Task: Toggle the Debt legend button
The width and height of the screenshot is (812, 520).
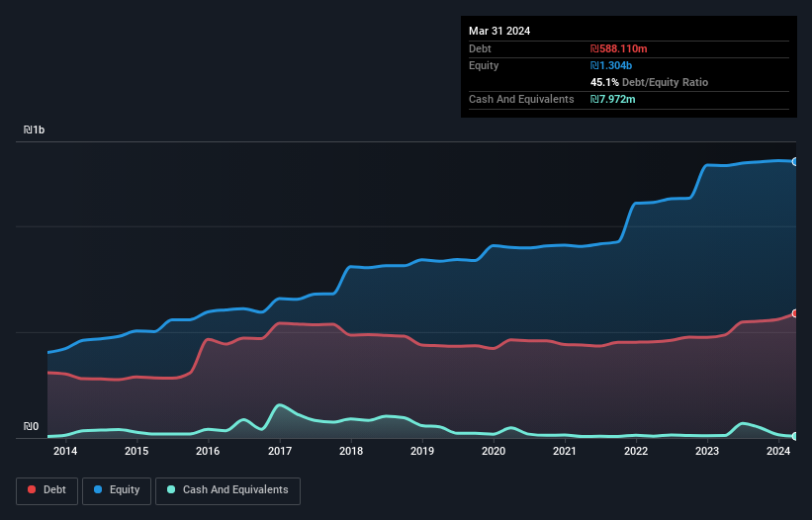Action: pyautogui.click(x=47, y=490)
